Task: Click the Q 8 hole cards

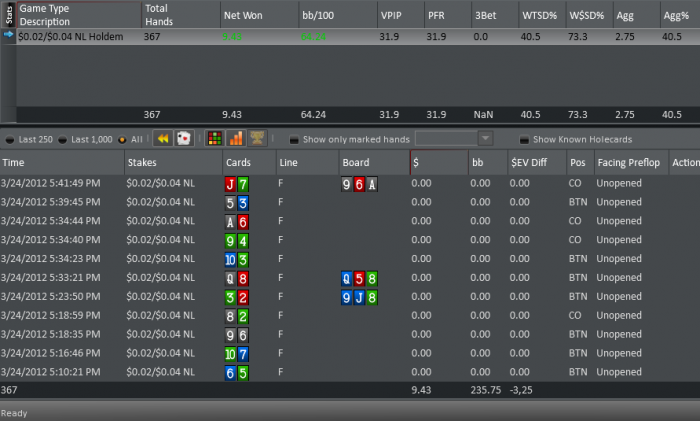Action: pos(237,278)
